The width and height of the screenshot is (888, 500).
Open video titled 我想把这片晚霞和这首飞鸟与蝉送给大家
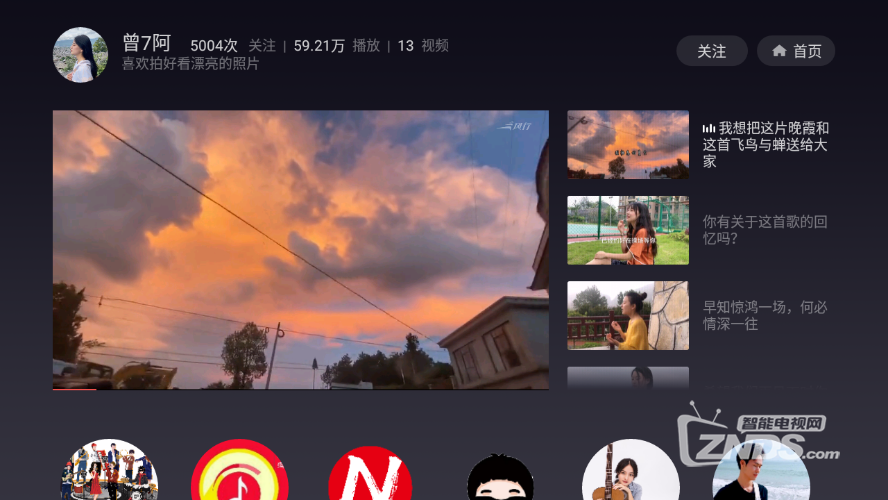click(x=766, y=145)
